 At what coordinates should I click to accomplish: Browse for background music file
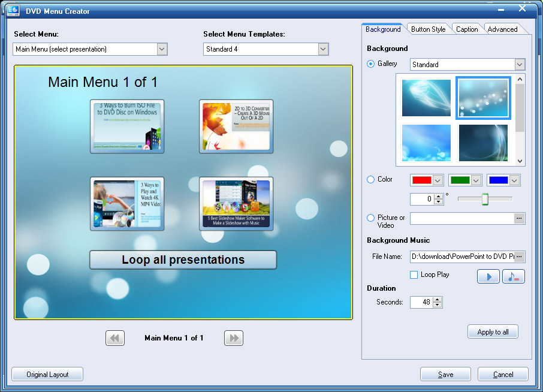[x=519, y=257]
